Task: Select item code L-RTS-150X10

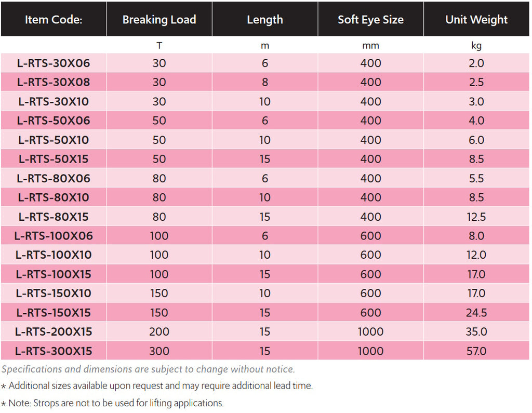Action: pyautogui.click(x=54, y=293)
